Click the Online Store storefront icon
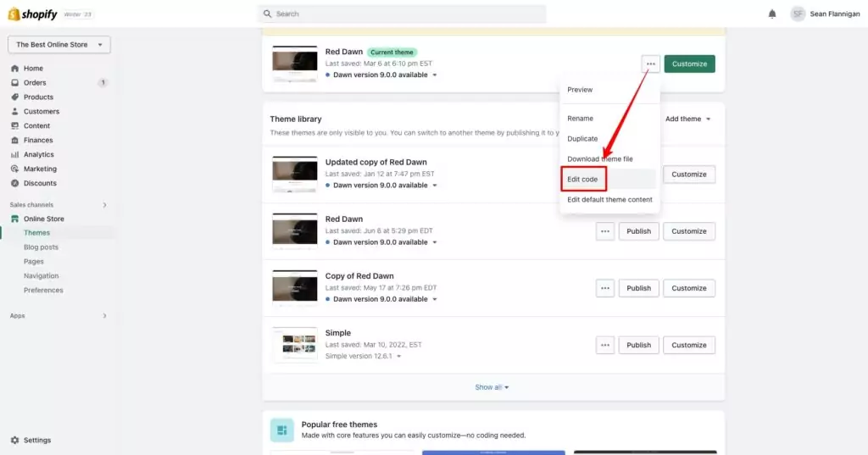The image size is (868, 455). pyautogui.click(x=15, y=219)
